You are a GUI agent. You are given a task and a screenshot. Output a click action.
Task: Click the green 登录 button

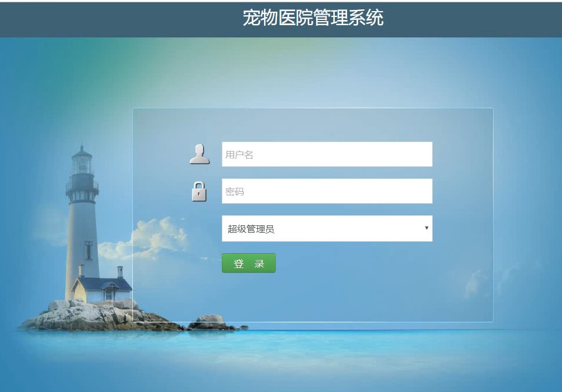pos(249,263)
